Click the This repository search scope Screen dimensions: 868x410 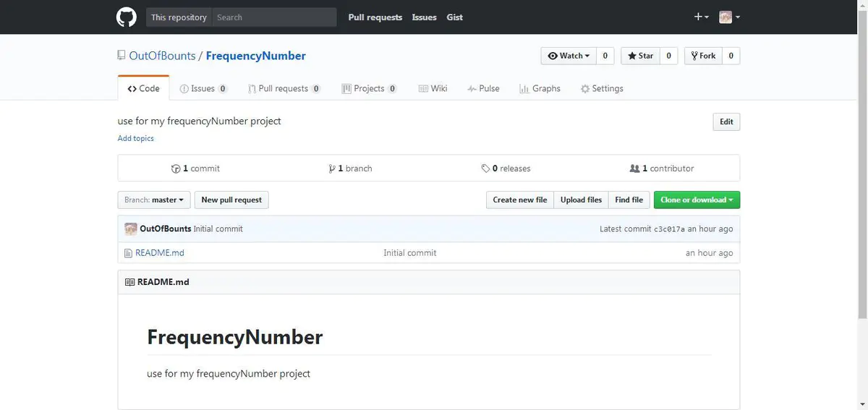tap(179, 17)
